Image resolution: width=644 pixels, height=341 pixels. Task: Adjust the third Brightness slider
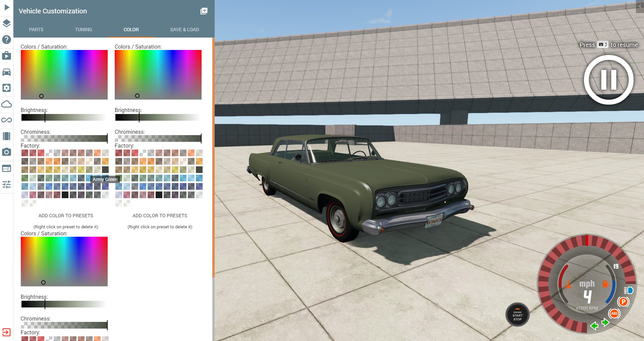point(64,304)
